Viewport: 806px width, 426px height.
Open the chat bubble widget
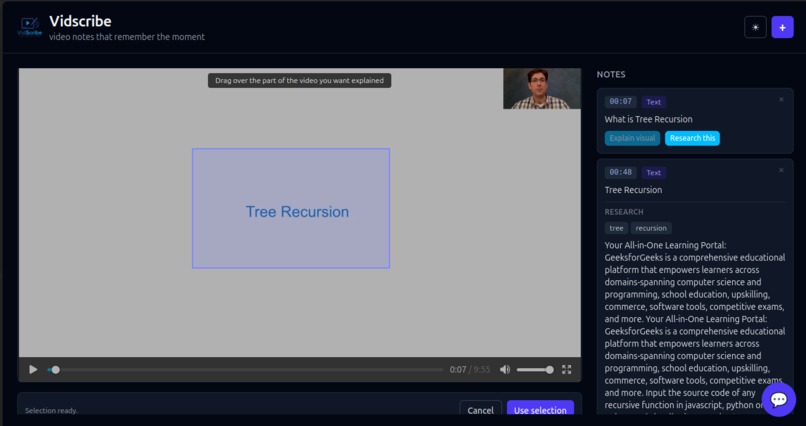(x=779, y=399)
